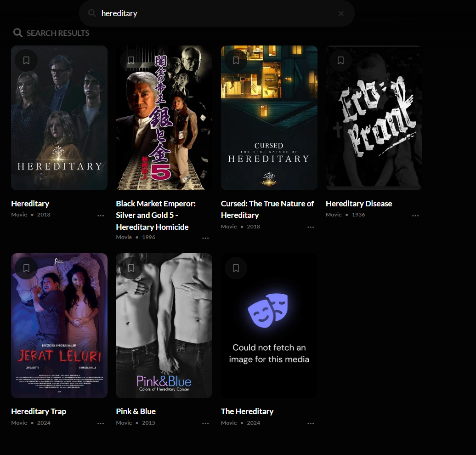Open the Pink & Blue title link
Screen dimensions: 476x455
(136, 411)
